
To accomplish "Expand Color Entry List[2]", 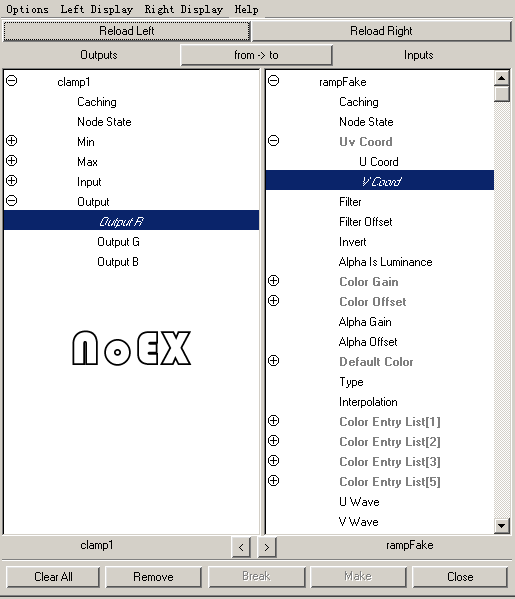I will (x=274, y=441).
